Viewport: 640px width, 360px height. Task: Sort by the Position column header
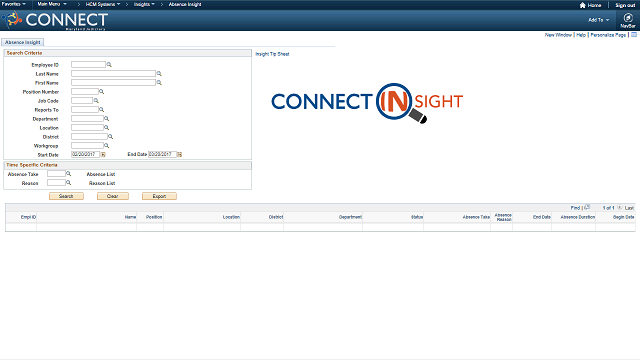[154, 217]
